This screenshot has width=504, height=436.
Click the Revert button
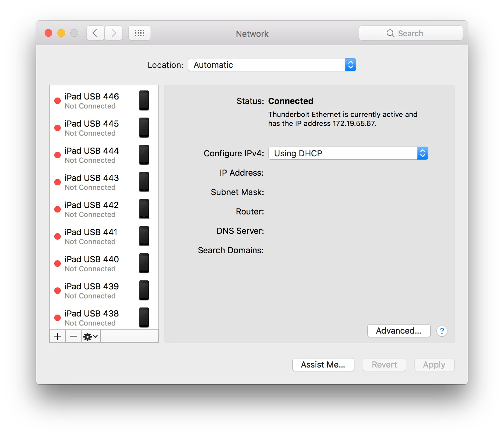[384, 365]
